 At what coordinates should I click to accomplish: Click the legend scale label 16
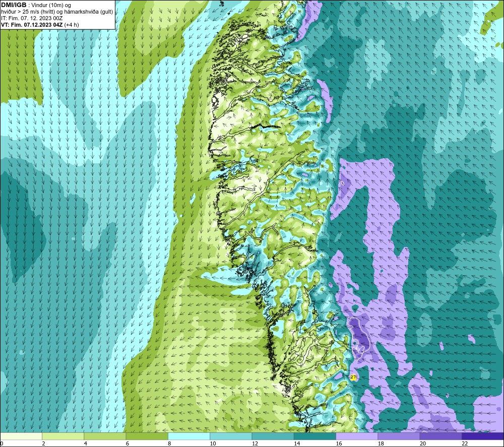coord(339,443)
